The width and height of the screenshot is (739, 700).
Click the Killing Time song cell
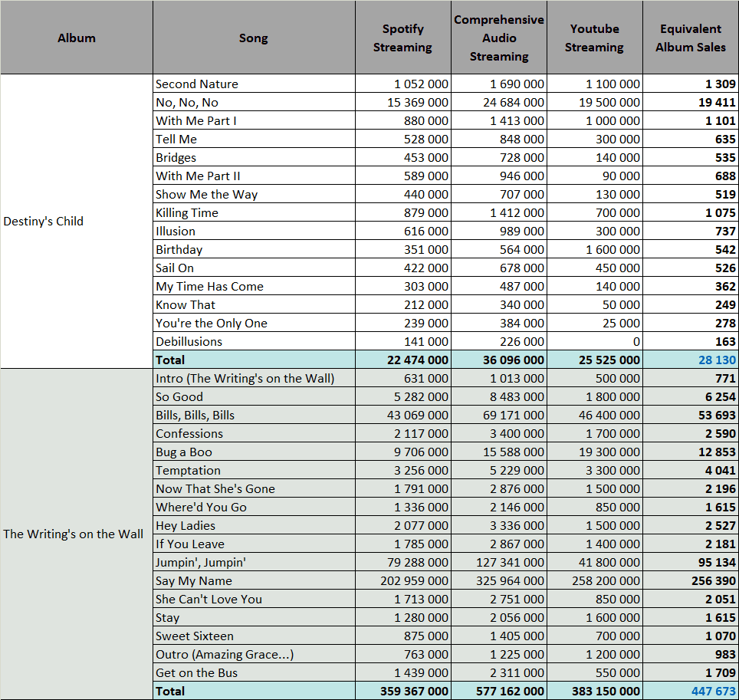(x=254, y=212)
